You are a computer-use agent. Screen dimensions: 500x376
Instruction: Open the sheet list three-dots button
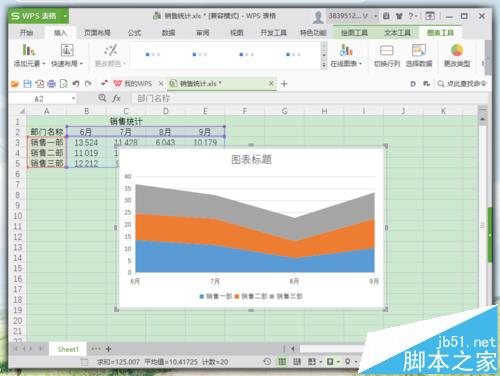click(x=96, y=349)
